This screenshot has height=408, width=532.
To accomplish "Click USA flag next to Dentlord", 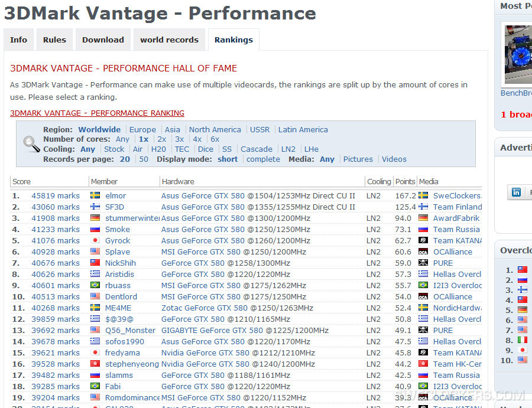I will click(95, 296).
